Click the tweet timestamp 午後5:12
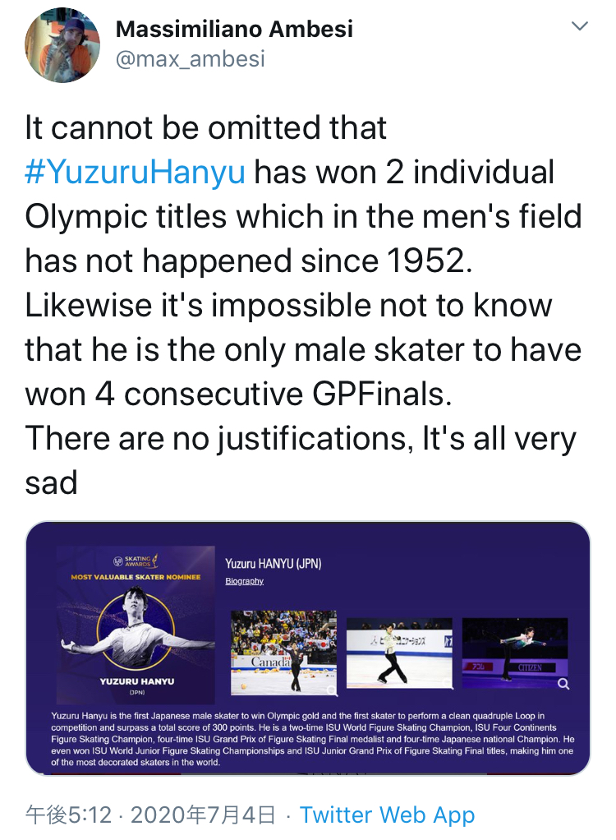The image size is (616, 840). 68,815
